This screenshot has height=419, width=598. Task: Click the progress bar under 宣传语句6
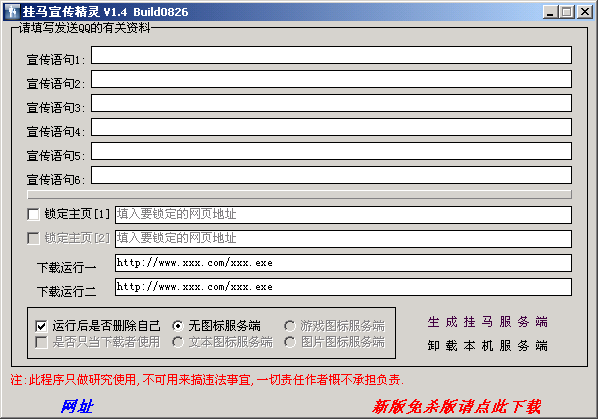pos(299,194)
